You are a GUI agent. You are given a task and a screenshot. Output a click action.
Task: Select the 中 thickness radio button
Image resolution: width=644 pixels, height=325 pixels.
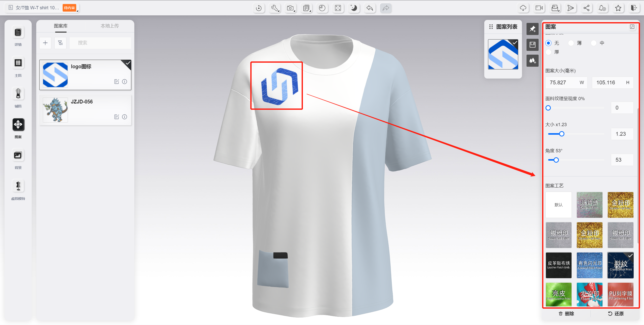[x=594, y=43]
